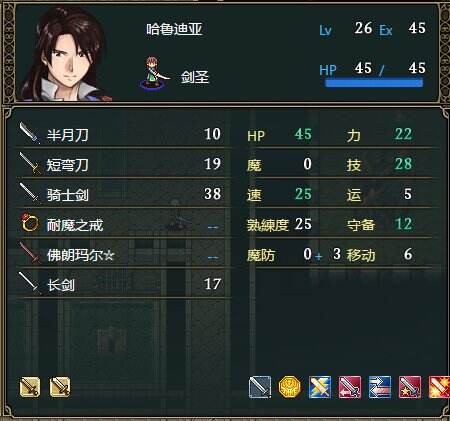Click the 熟練度 stat label
Screen dimensions: 450x421
(x=267, y=225)
